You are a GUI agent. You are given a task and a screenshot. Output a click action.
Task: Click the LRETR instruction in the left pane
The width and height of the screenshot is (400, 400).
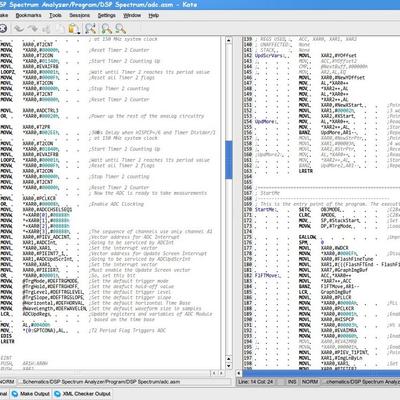(x=7, y=341)
